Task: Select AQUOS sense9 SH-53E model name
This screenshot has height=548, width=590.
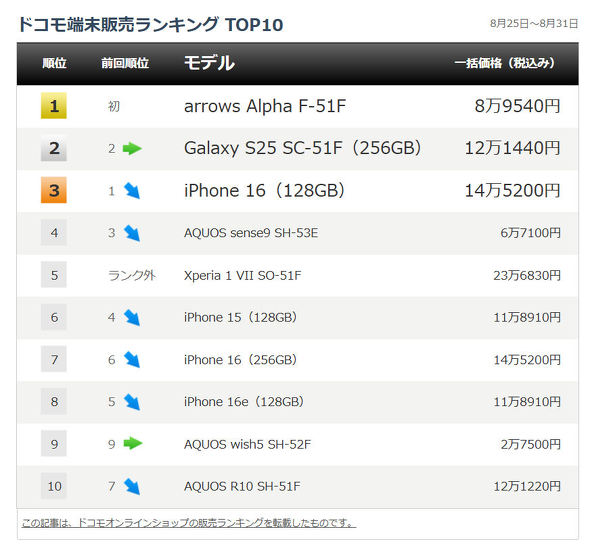Action: (251, 233)
